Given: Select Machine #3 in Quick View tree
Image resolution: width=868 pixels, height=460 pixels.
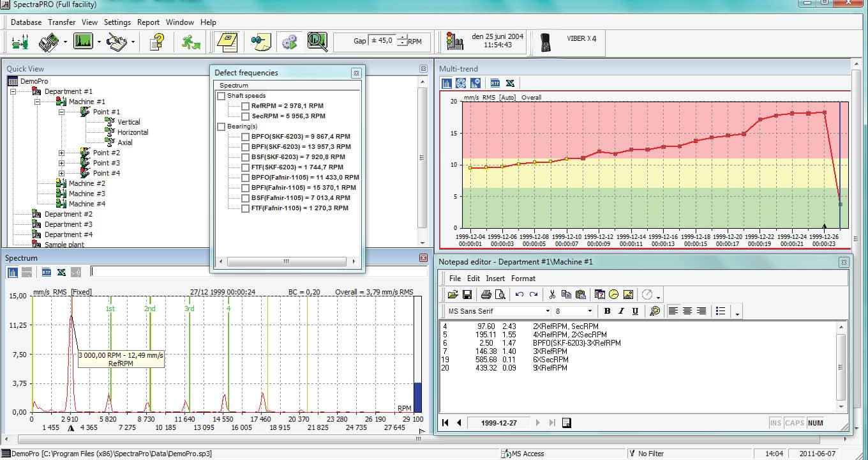Looking at the screenshot, I should [x=87, y=194].
